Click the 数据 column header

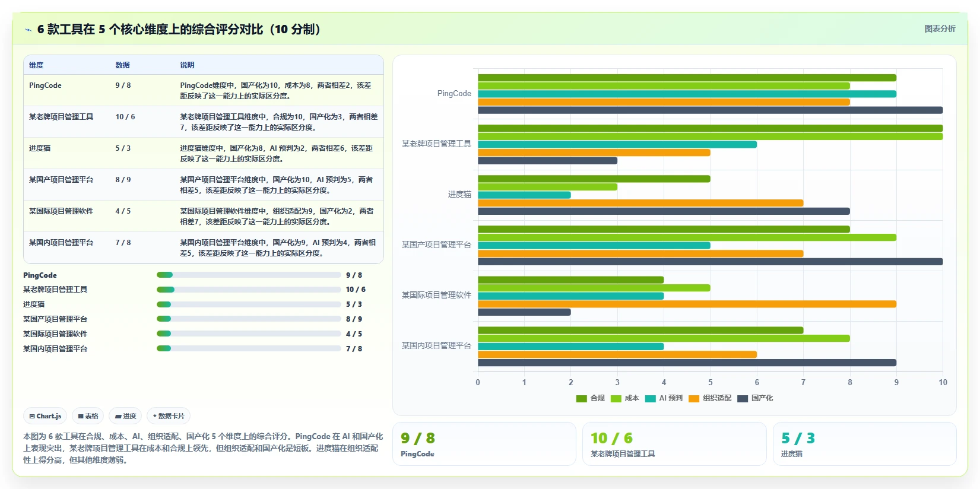[x=122, y=65]
